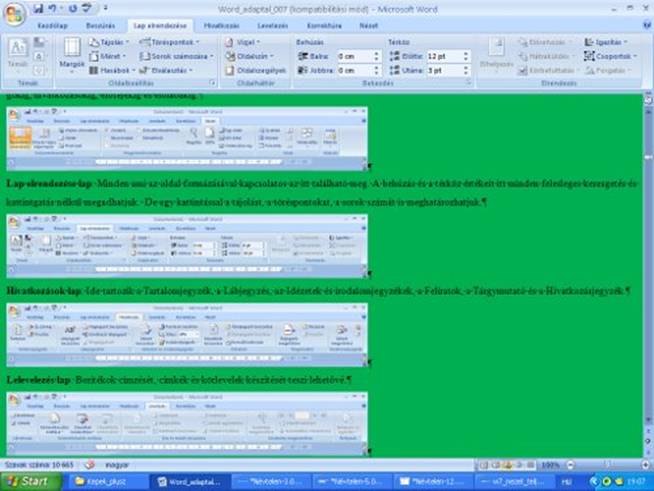Viewport: 654px width, 491px height.
Task: Open the Nézet tab
Action: 369,26
